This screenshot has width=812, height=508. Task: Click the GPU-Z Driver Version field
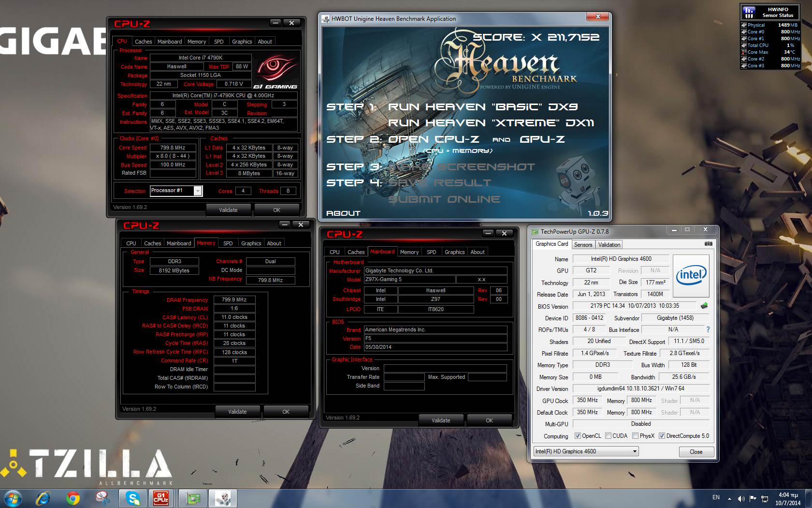click(x=641, y=388)
